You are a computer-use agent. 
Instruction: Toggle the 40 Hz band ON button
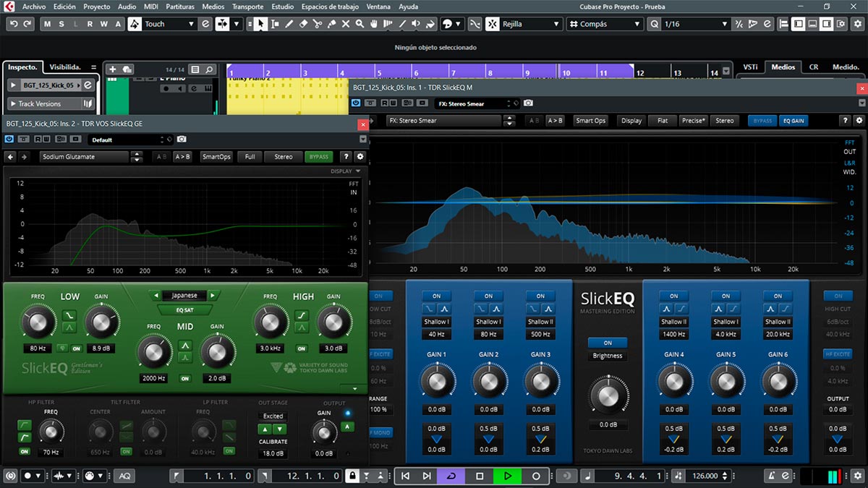coord(437,296)
